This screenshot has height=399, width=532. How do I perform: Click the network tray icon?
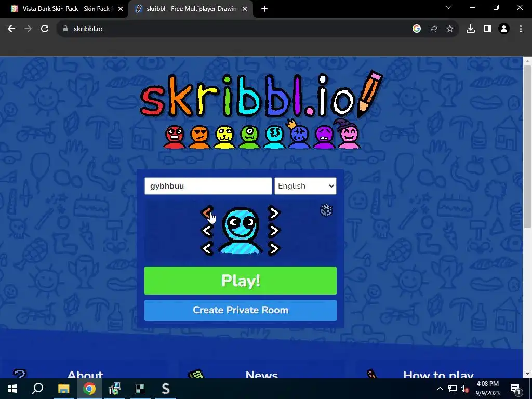click(x=453, y=389)
